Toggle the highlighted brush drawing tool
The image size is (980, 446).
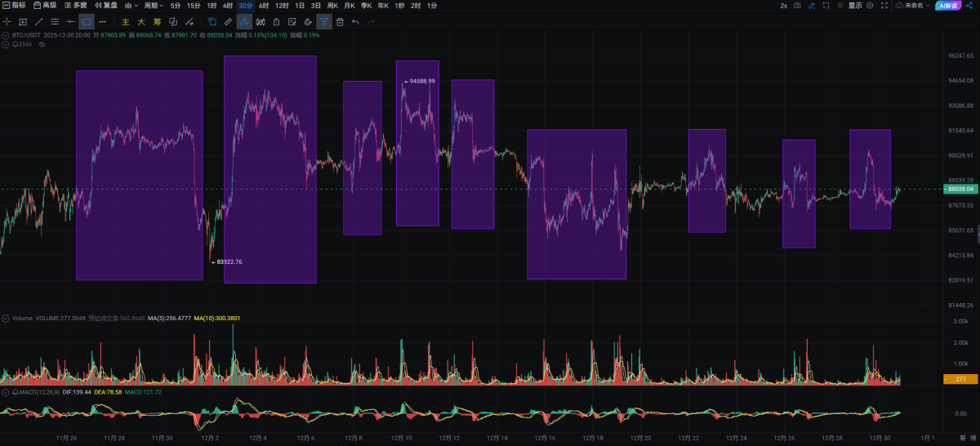click(x=244, y=22)
